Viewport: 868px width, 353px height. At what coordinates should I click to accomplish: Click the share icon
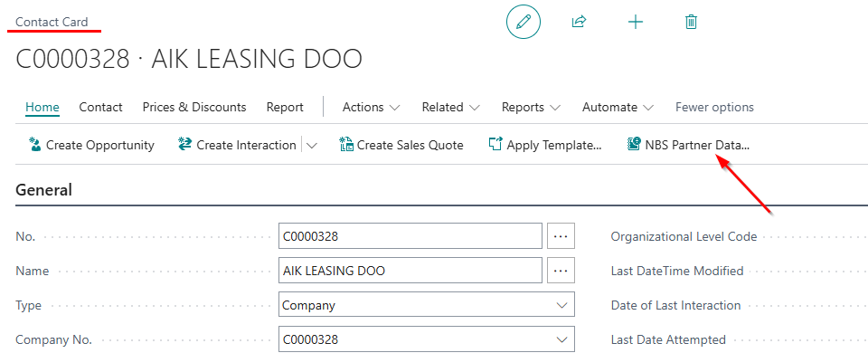pyautogui.click(x=579, y=22)
